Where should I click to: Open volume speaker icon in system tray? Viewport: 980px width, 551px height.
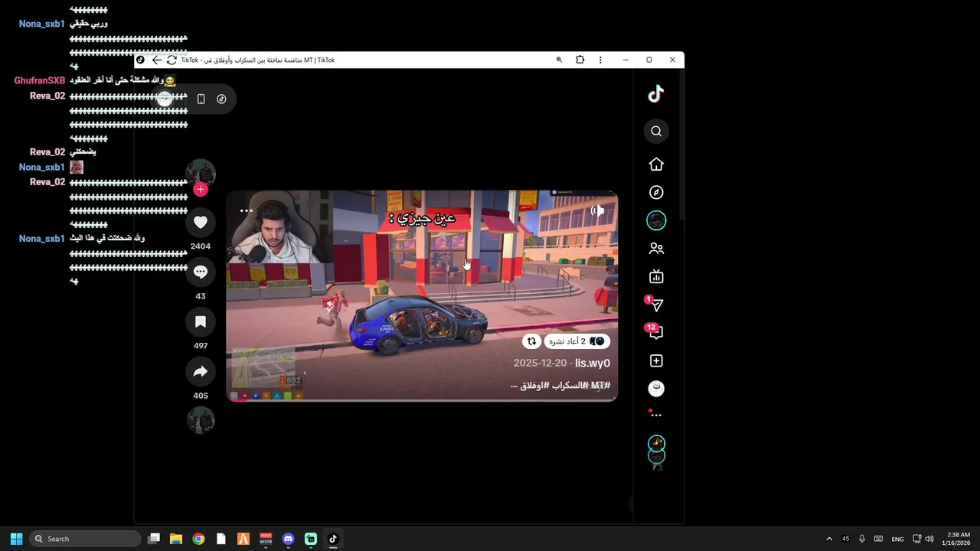(x=929, y=539)
